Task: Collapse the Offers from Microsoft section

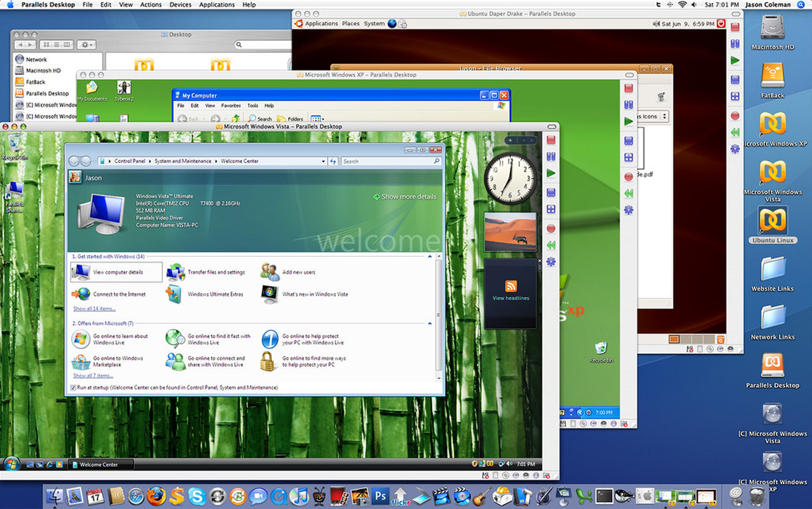Action: (x=430, y=323)
